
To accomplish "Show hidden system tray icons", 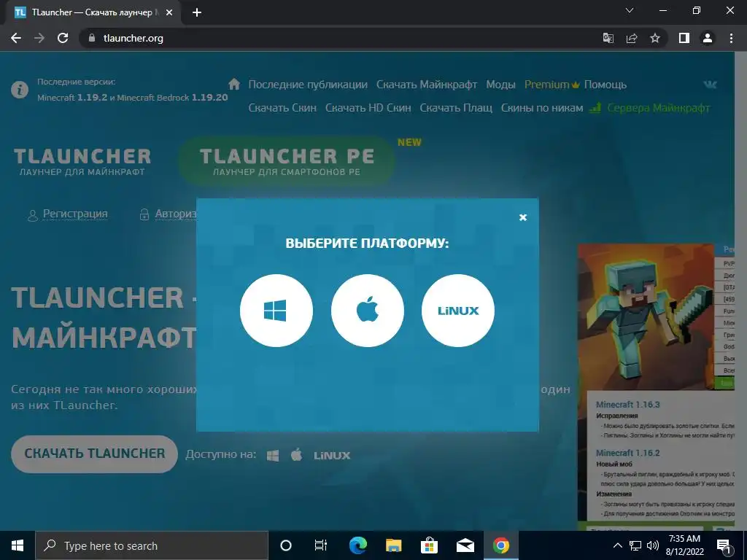I will tap(617, 545).
